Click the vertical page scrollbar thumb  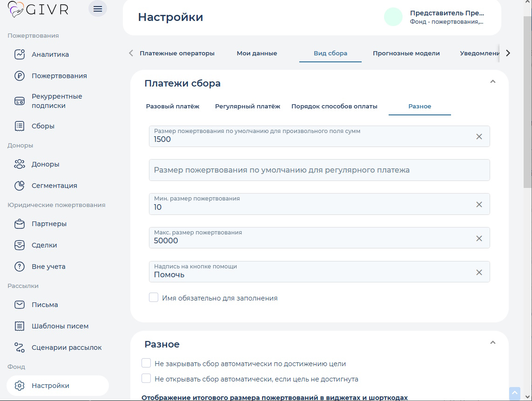click(x=528, y=102)
